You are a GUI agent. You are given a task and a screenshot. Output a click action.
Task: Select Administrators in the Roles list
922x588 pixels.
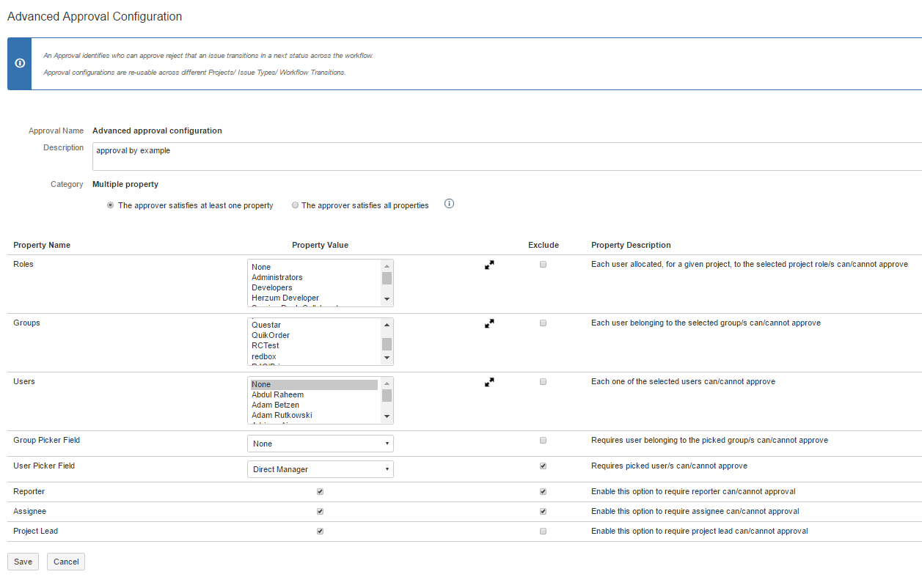(x=277, y=278)
